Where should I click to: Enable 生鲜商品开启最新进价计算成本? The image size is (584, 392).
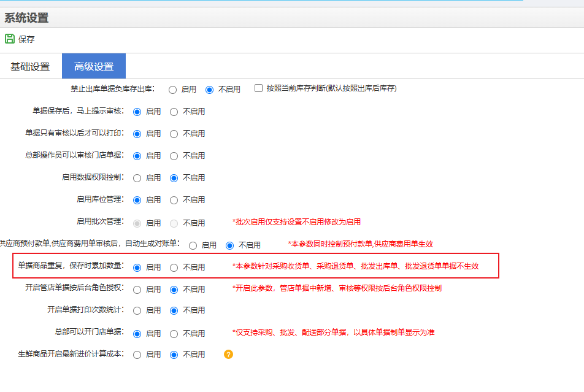tap(137, 355)
